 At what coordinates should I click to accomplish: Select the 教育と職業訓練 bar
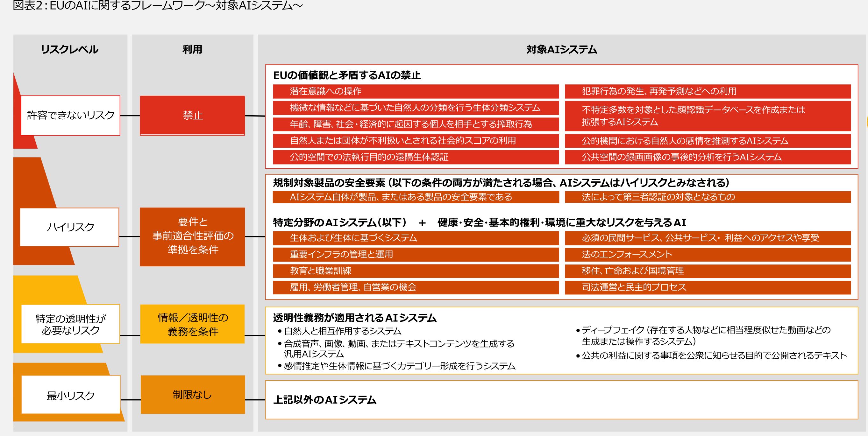(x=416, y=271)
